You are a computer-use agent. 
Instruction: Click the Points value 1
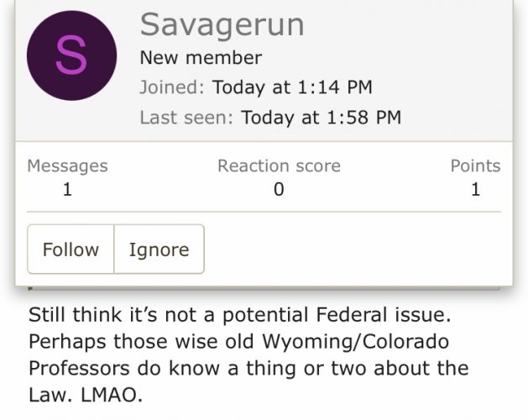pyautogui.click(x=475, y=189)
